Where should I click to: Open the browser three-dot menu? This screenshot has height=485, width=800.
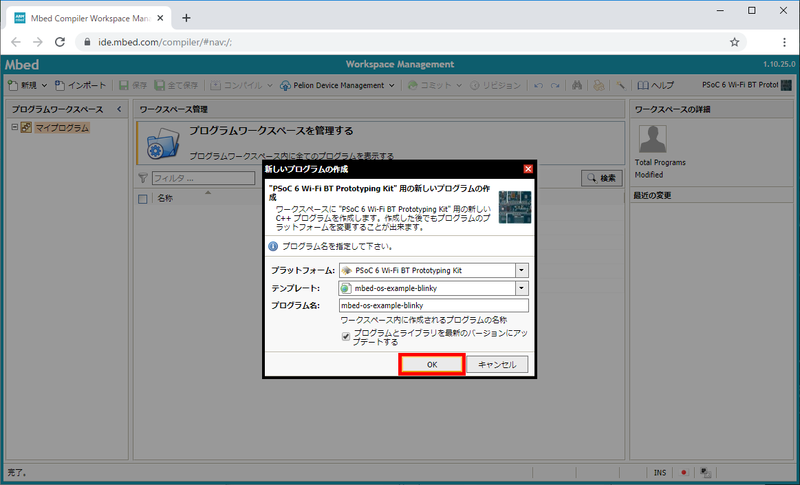click(785, 42)
